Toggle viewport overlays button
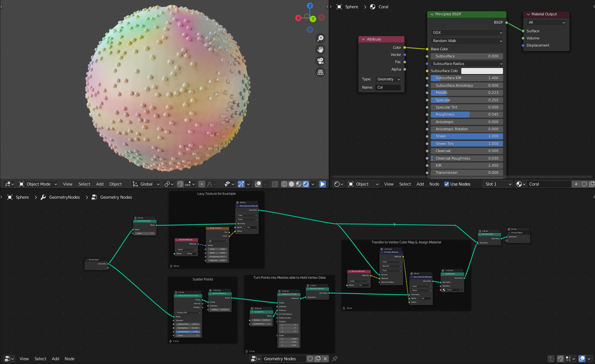Screen dimensions: 595x364 pos(258,184)
